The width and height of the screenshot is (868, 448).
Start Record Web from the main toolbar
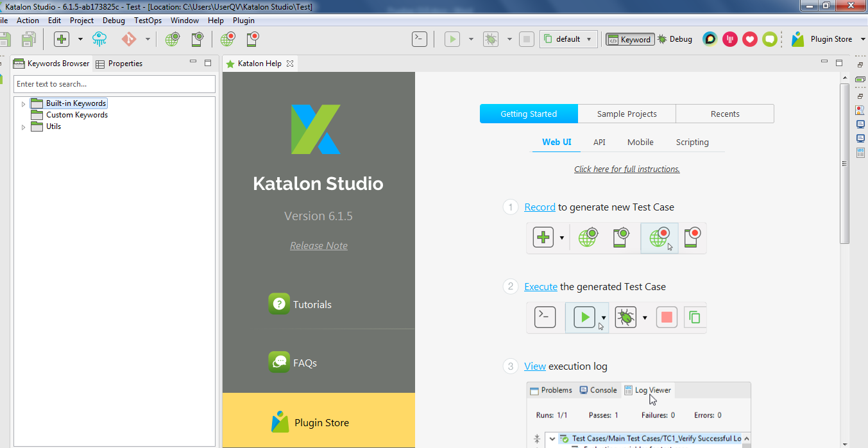tap(228, 39)
